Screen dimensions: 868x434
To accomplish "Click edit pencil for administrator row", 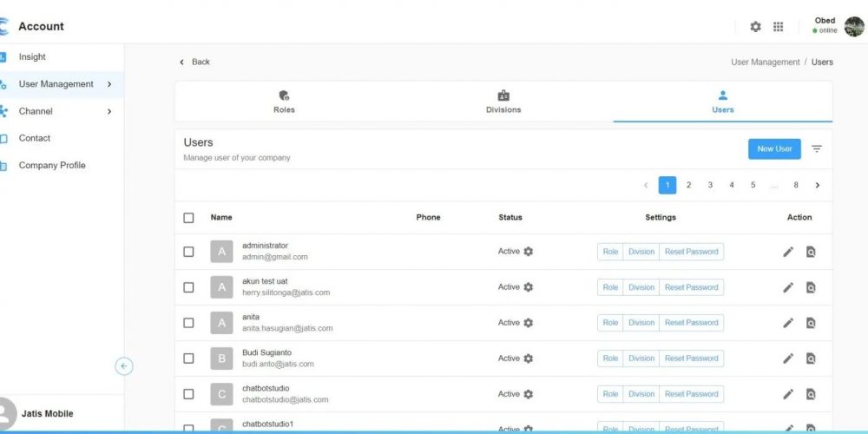I will pos(788,252).
